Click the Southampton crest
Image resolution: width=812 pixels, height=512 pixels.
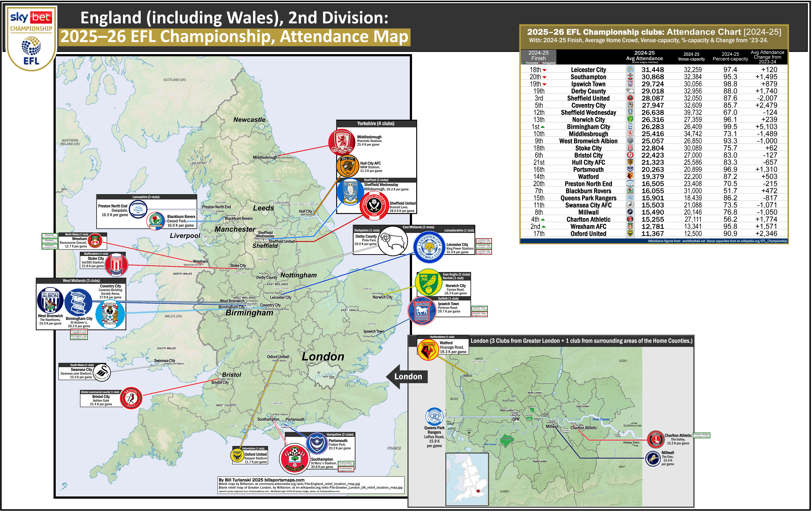294,459
